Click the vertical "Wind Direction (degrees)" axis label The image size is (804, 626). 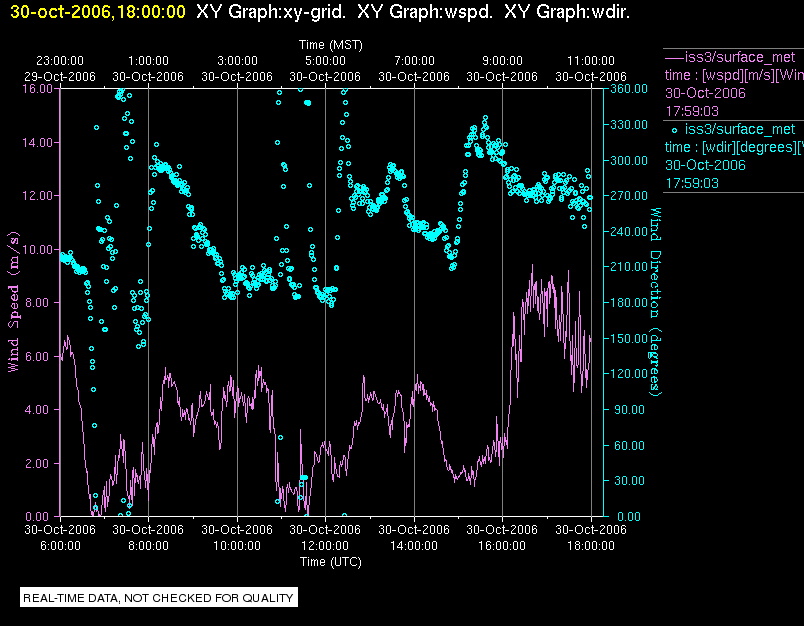[656, 302]
